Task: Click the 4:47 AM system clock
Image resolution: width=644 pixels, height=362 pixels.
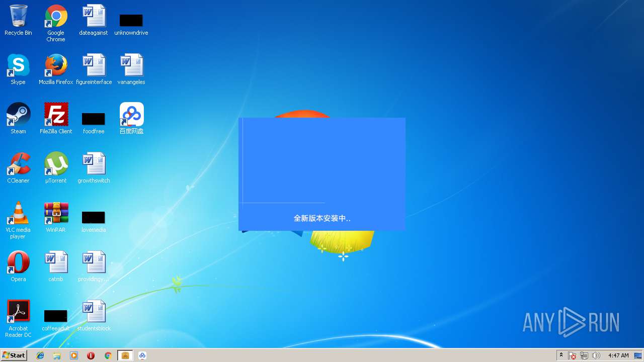Action: point(618,355)
